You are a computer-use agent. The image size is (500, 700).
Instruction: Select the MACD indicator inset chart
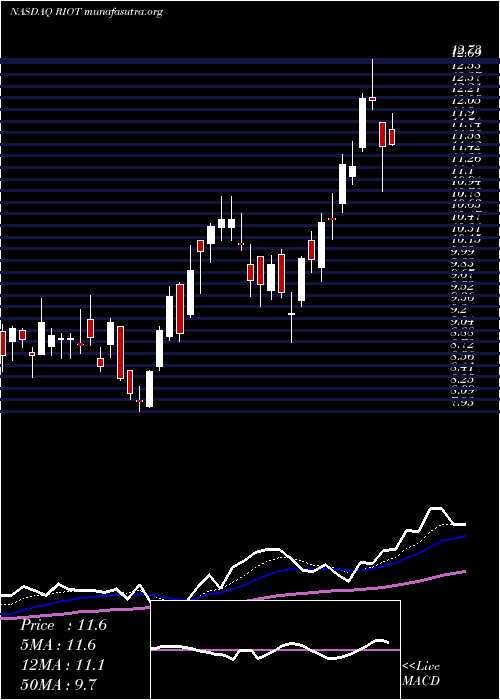point(275,650)
